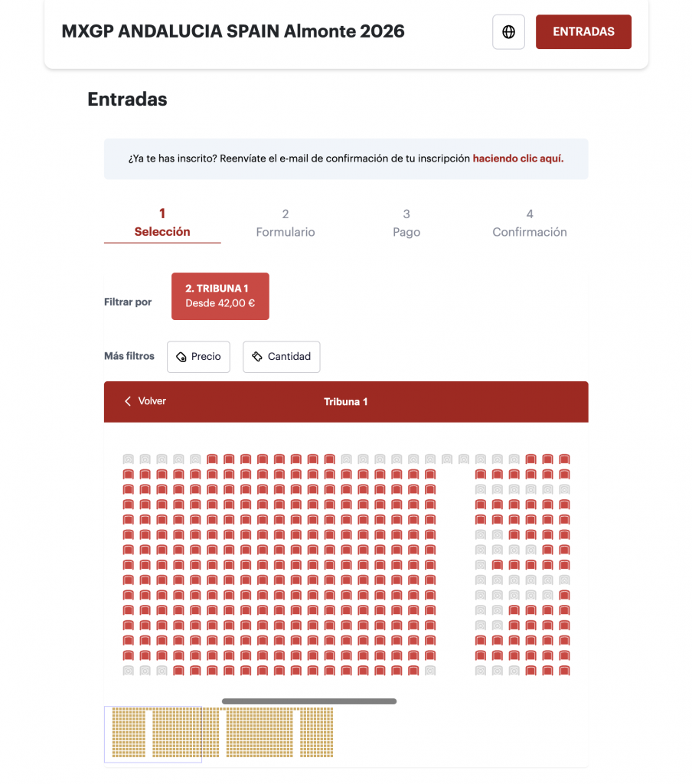Follow the "haciendo clic aquí" link
The image size is (692, 784).
coord(518,158)
